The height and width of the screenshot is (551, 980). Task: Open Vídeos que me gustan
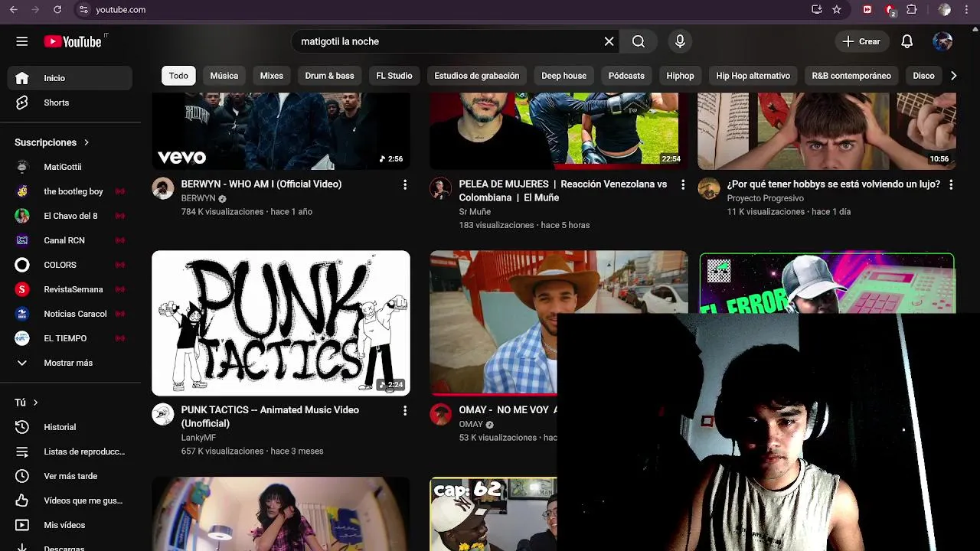70,500
